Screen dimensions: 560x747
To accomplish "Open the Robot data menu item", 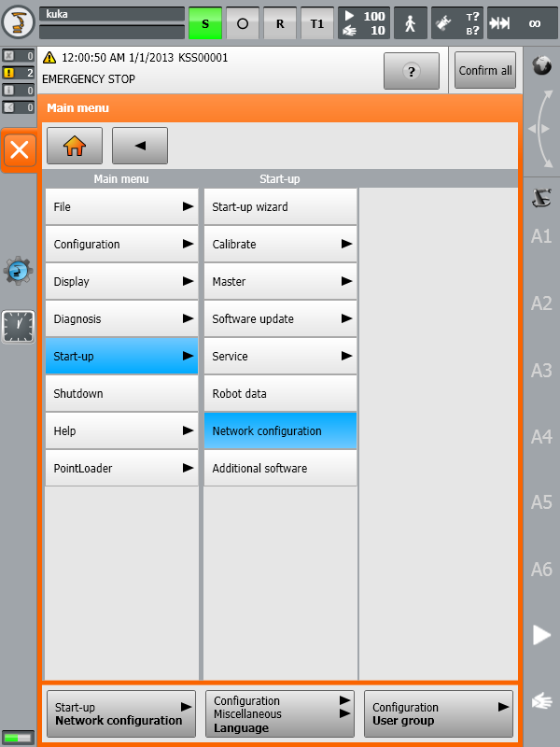I will pos(280,394).
